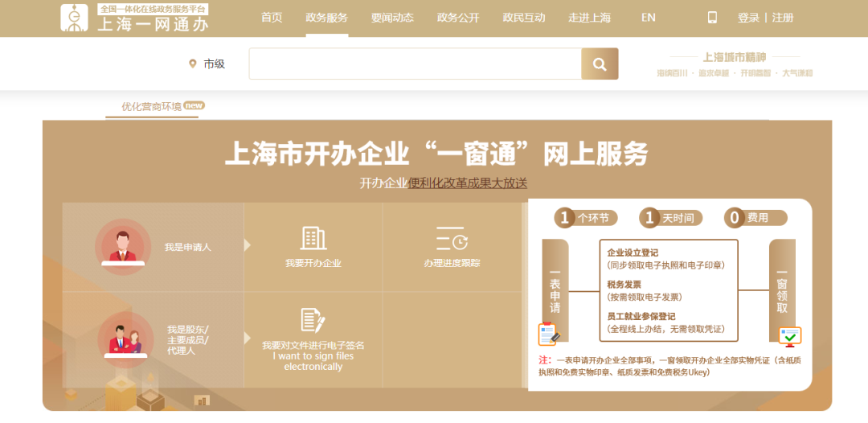
Task: Click 我是股东/主要成员/代理人 label
Action: [188, 340]
